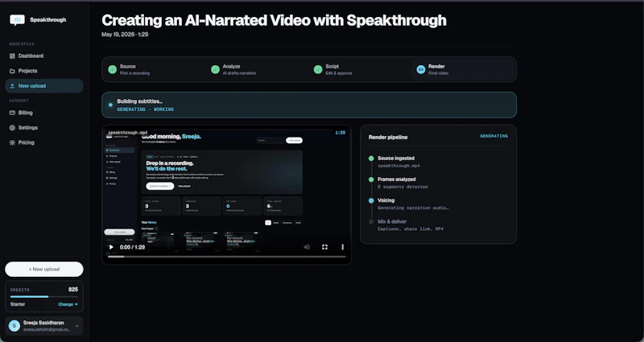Open the Pricing page
644x342 pixels.
coord(44,142)
